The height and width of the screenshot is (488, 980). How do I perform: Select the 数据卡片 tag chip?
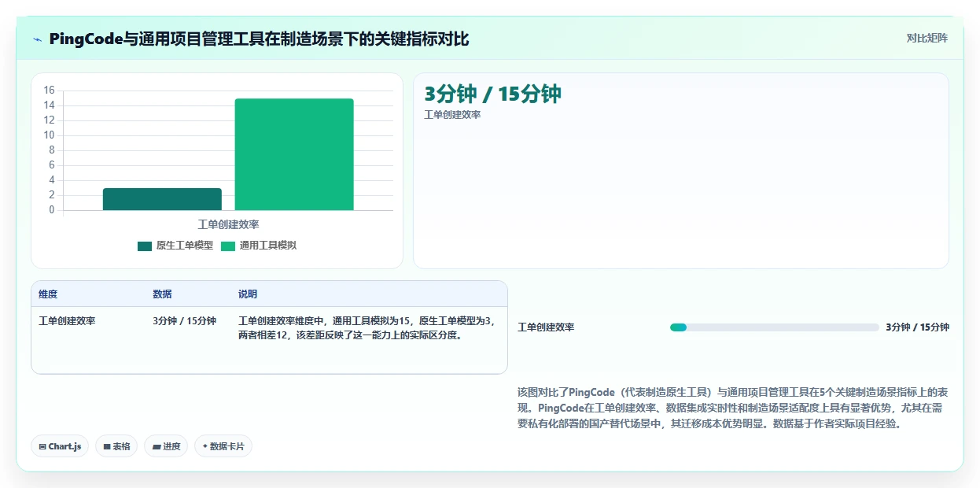point(223,446)
